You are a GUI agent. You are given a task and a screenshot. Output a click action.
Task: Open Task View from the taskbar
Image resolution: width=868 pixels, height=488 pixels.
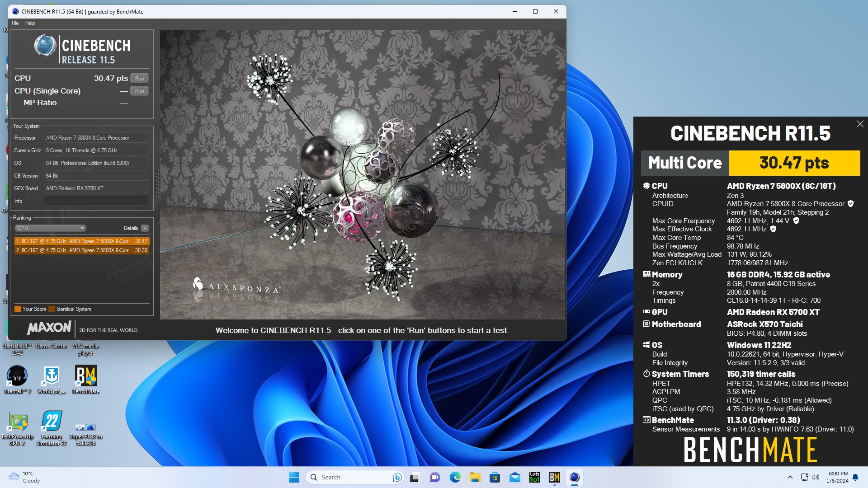415,477
